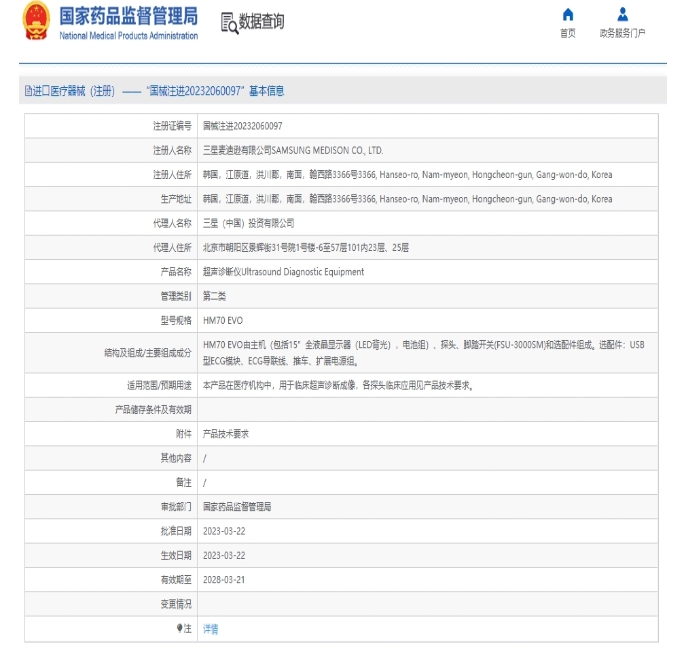Click the 有效期至 row label

point(176,580)
